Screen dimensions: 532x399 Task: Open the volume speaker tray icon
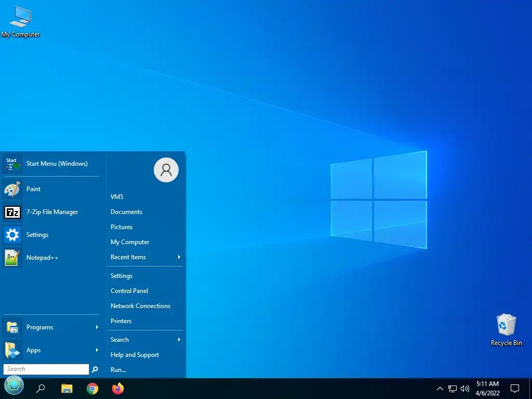pyautogui.click(x=465, y=389)
